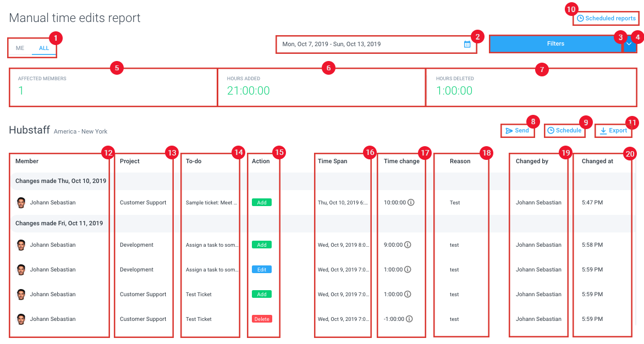
Task: Click info icon beside 9:00:00 time change
Action: click(x=408, y=245)
